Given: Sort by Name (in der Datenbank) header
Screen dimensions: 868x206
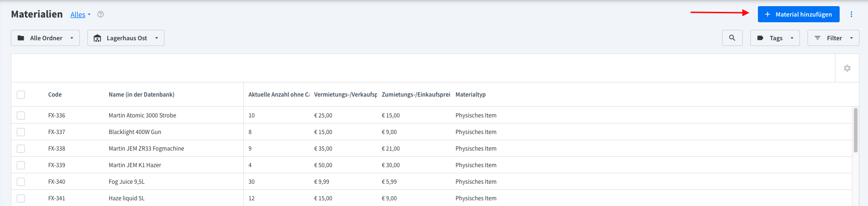Looking at the screenshot, I should pos(141,95).
